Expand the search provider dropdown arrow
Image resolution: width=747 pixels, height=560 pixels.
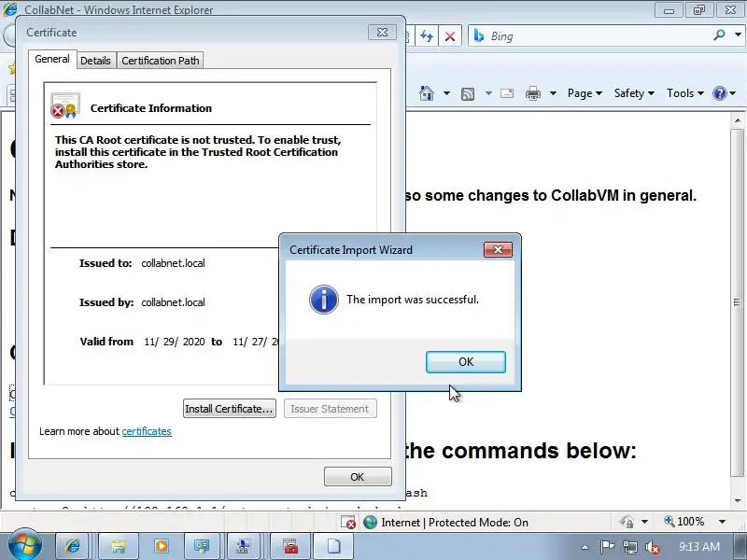click(x=738, y=35)
